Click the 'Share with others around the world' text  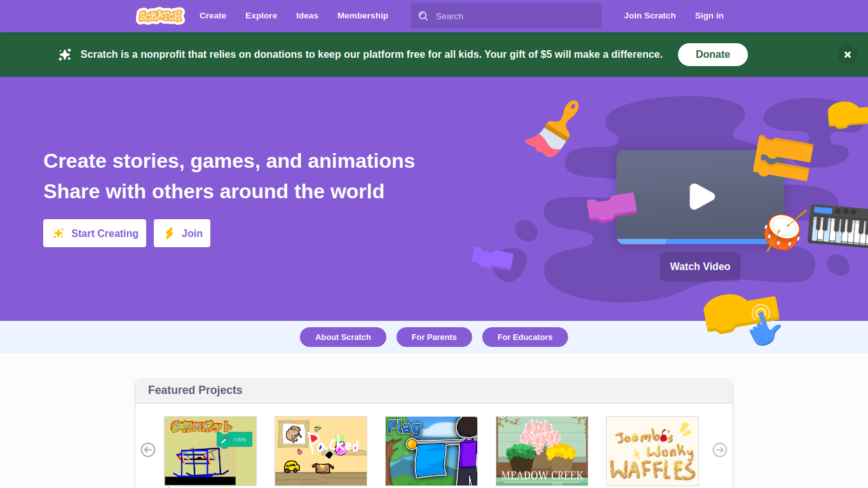[214, 191]
